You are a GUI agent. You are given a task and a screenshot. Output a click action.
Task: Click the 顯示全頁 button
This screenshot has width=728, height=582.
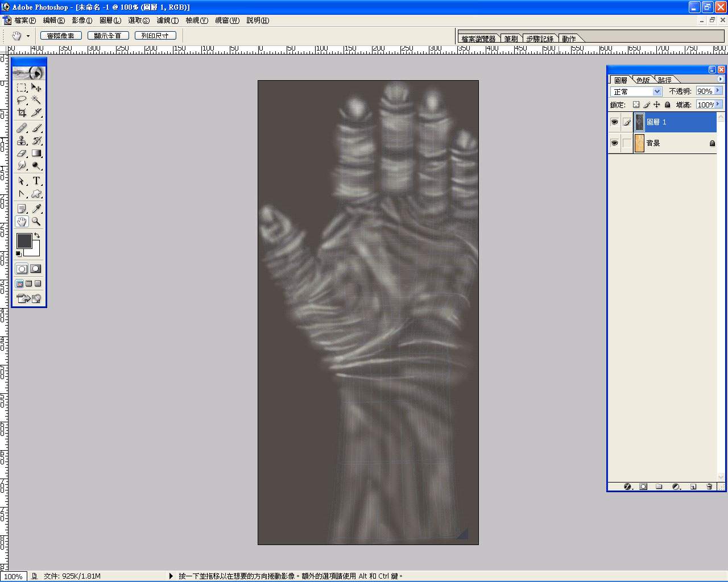click(x=108, y=36)
